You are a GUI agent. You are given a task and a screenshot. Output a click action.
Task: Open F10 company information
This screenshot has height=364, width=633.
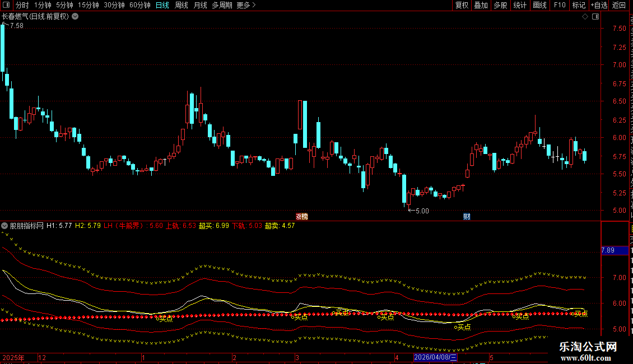[560, 5]
